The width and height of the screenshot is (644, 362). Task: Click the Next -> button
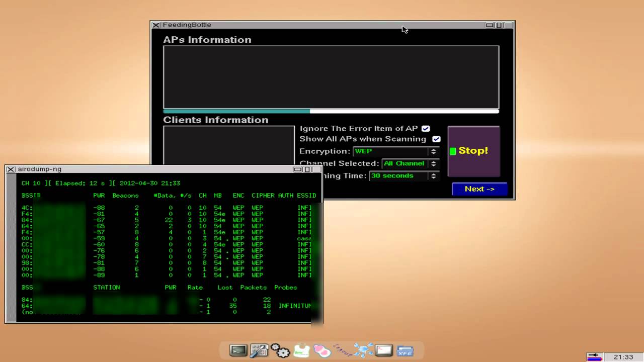click(479, 189)
